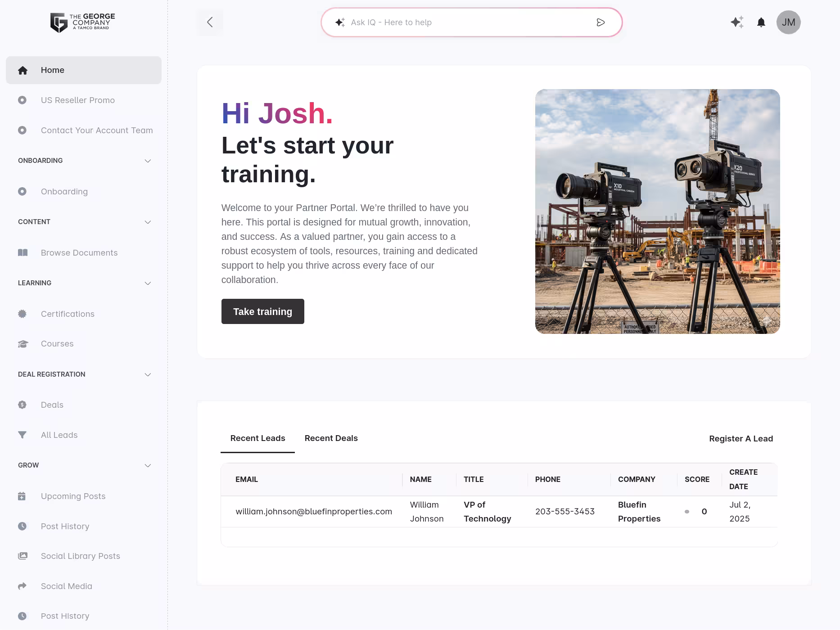Click the JM profile avatar

click(789, 22)
